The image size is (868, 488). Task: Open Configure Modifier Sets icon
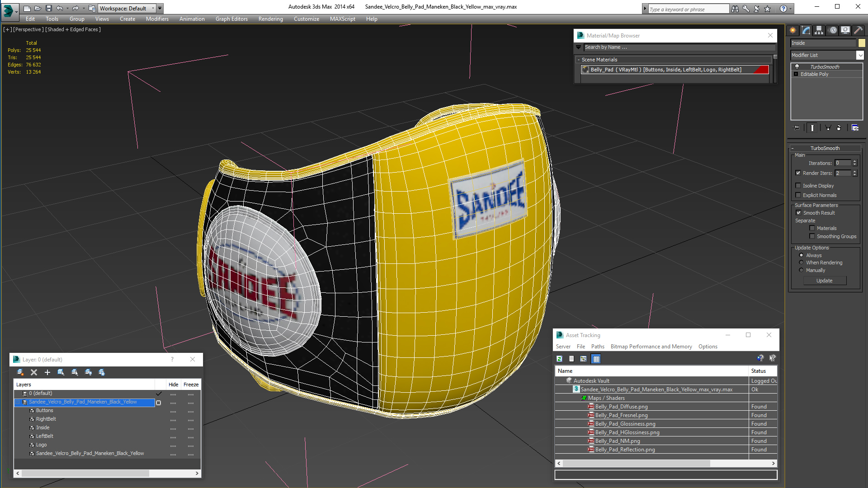point(855,128)
